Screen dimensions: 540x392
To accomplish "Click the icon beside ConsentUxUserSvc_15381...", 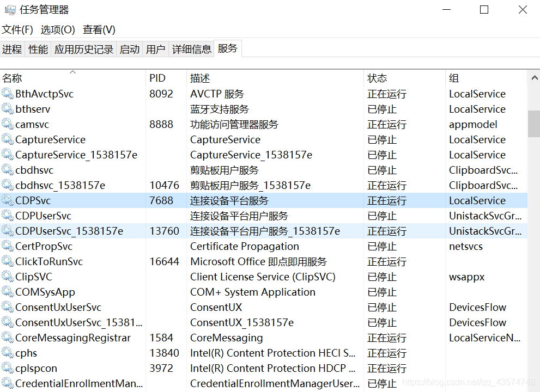I will pyautogui.click(x=7, y=322).
